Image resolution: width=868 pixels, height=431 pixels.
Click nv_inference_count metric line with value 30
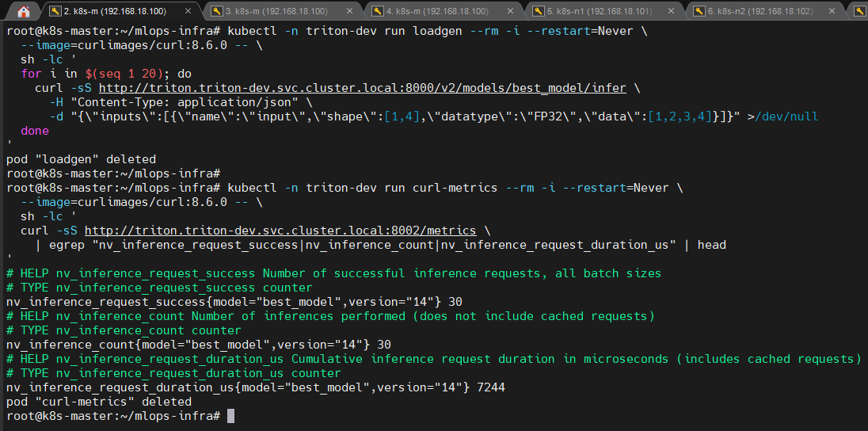[199, 344]
